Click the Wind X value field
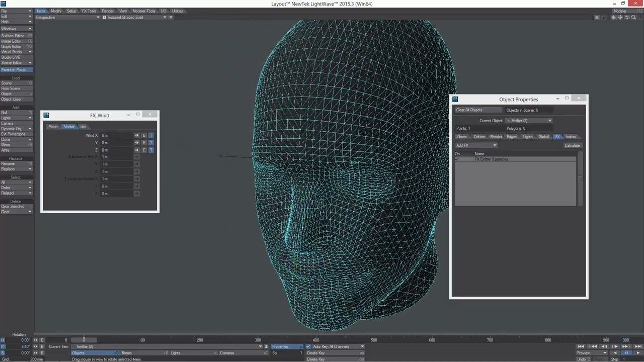The height and width of the screenshot is (362, 644). [x=117, y=135]
